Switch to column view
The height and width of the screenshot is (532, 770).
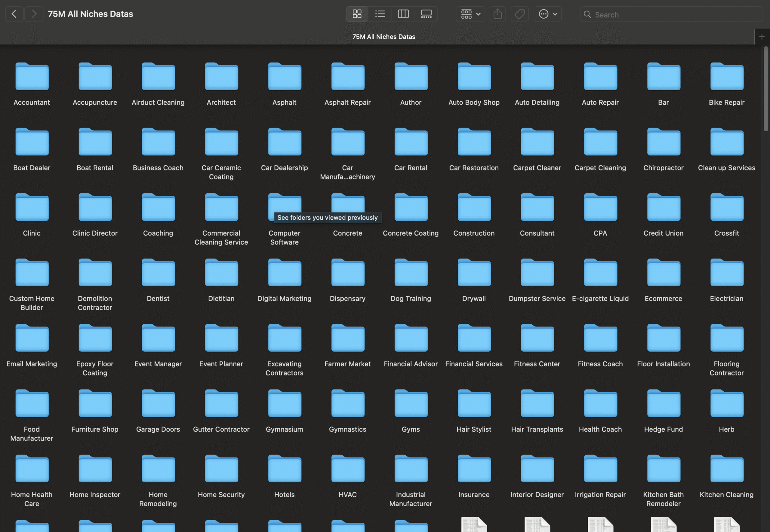tap(403, 14)
